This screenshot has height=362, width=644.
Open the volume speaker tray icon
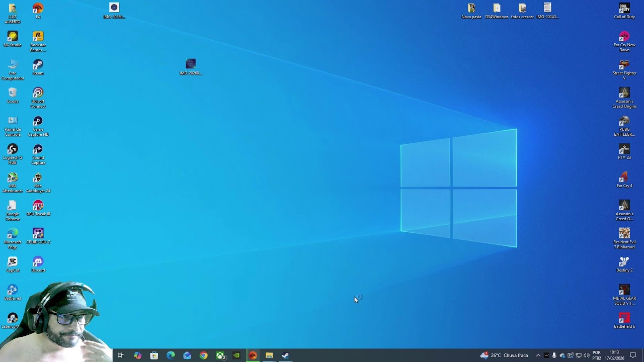click(586, 355)
